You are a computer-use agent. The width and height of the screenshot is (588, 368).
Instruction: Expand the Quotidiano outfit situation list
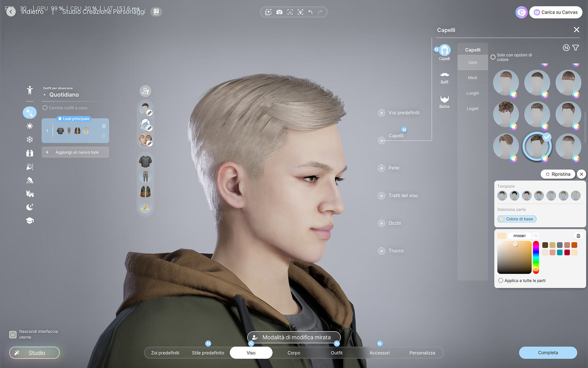[45, 95]
